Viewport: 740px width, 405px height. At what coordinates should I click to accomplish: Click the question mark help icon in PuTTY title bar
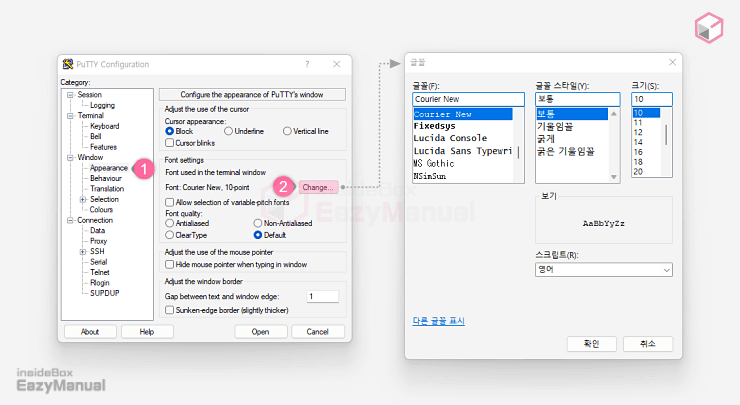pos(307,64)
